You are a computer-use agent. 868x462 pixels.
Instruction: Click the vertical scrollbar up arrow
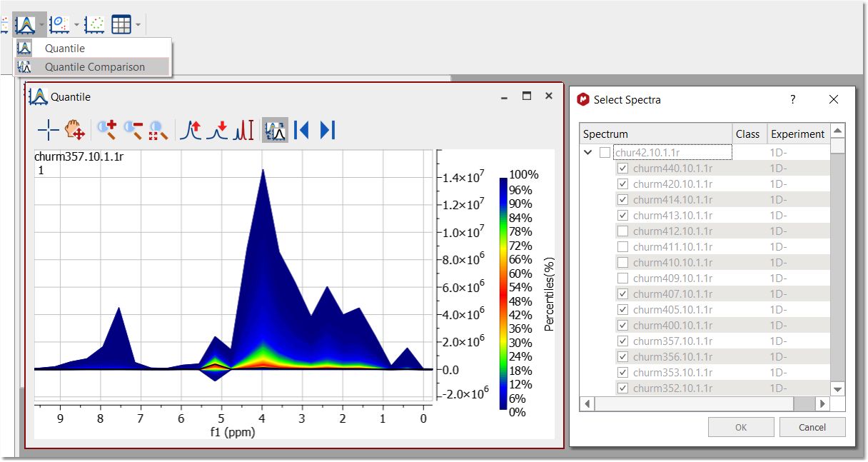pos(838,131)
